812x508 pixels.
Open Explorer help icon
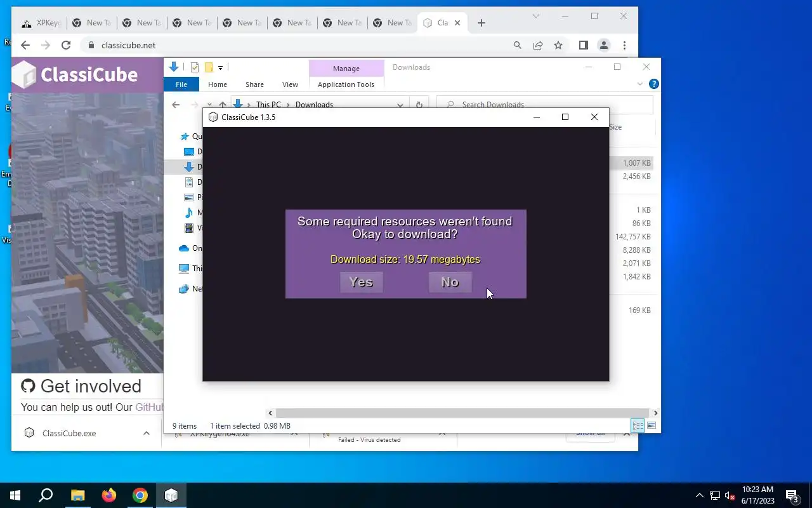coord(654,84)
